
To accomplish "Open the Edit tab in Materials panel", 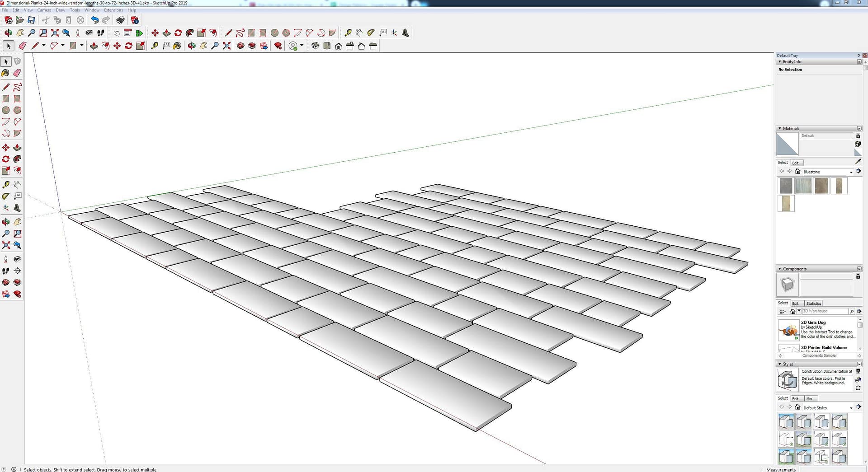I will click(x=795, y=163).
